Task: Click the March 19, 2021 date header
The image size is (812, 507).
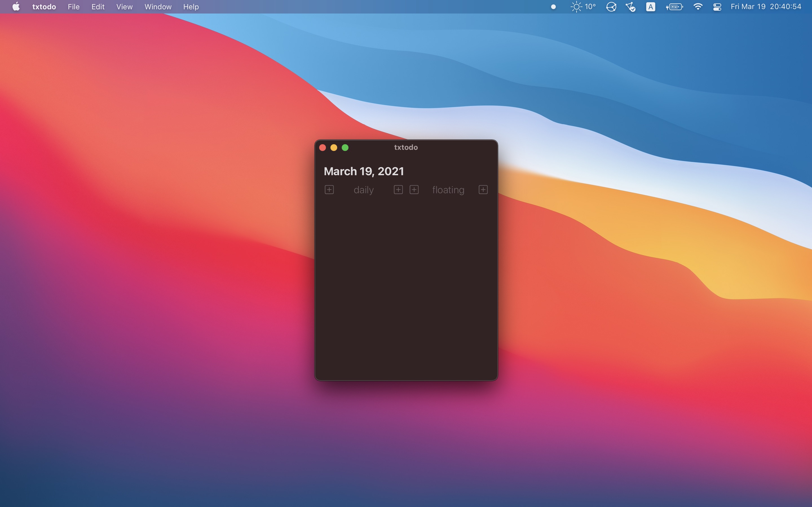Action: click(x=364, y=171)
